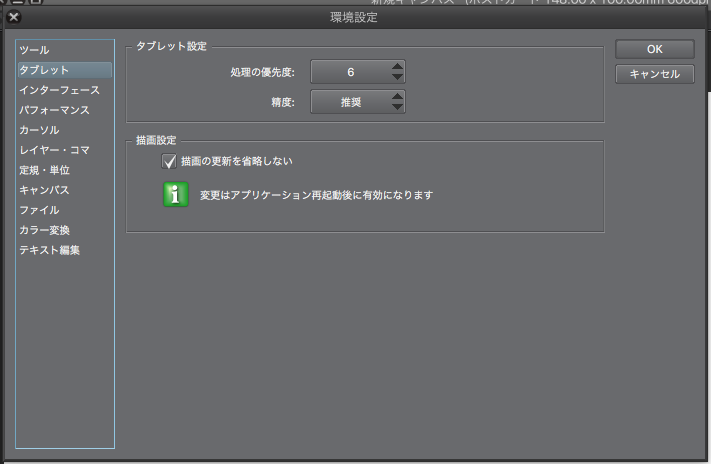Screen dimensions: 711x464
Task: Open the 処理の優先度 value dropdown
Action: pyautogui.click(x=358, y=72)
